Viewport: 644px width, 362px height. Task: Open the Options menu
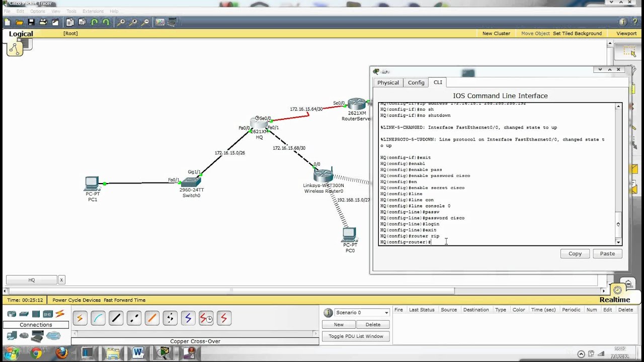click(38, 11)
